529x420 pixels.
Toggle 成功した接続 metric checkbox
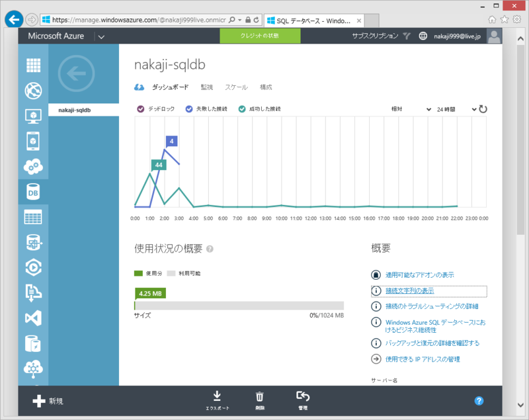click(x=242, y=109)
